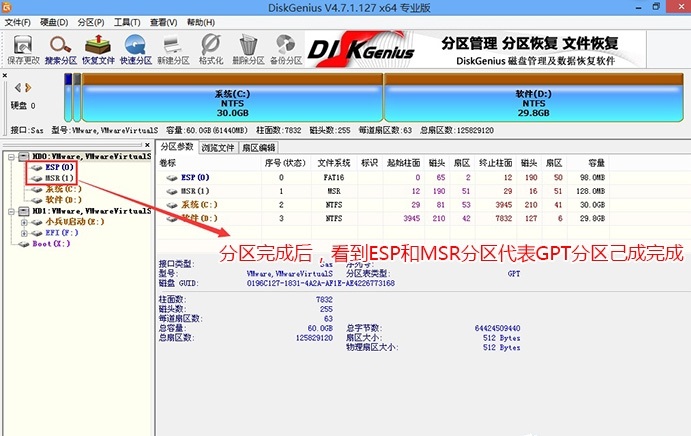Click the Format (格式化) toolbar icon
The height and width of the screenshot is (436, 691).
pyautogui.click(x=211, y=49)
